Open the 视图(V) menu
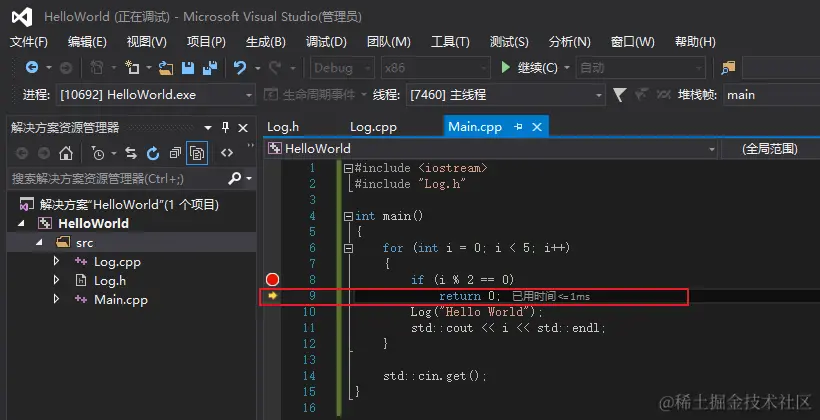The width and height of the screenshot is (820, 420). coord(146,42)
